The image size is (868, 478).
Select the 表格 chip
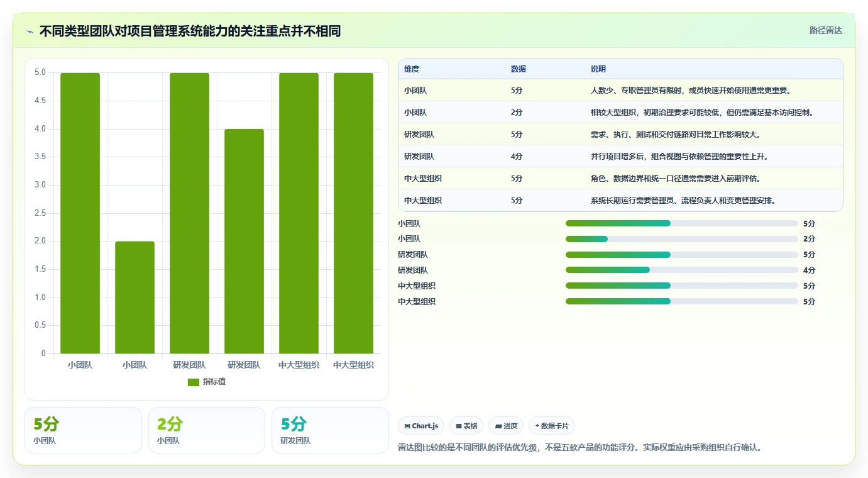pos(466,426)
